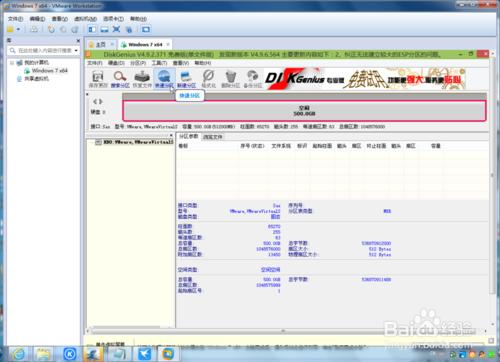Viewport: 500px width, 362px height.
Task: Close the Home (主页) tab
Action: pyautogui.click(x=112, y=44)
